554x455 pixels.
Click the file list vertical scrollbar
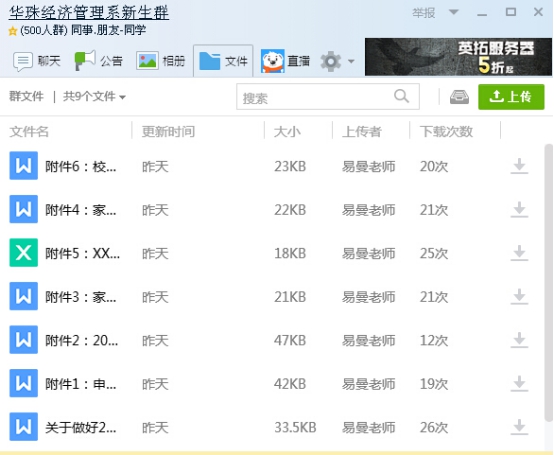click(549, 283)
